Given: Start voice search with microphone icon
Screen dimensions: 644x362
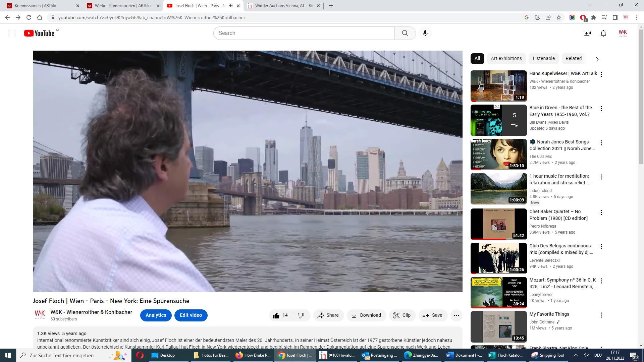Looking at the screenshot, I should click(x=425, y=33).
